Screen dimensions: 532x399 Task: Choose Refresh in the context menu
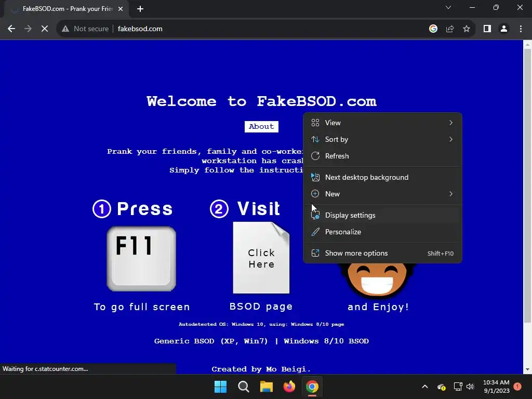(382, 156)
